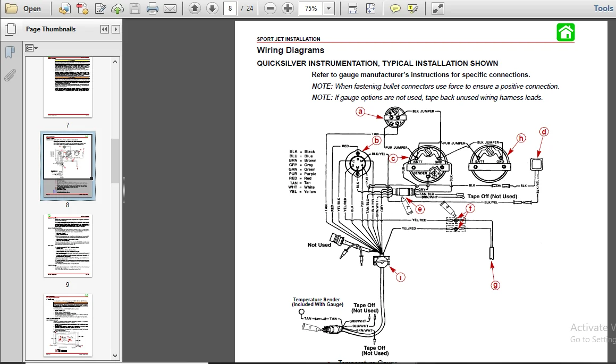Click the Page Thumbnails panel icon
Image resolution: width=616 pixels, height=364 pixels.
click(x=10, y=29)
